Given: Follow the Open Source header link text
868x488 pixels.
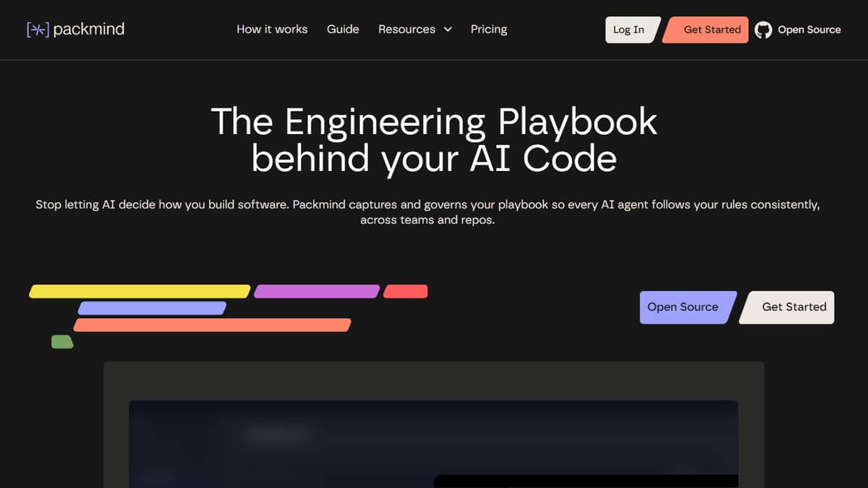Looking at the screenshot, I should (x=809, y=30).
